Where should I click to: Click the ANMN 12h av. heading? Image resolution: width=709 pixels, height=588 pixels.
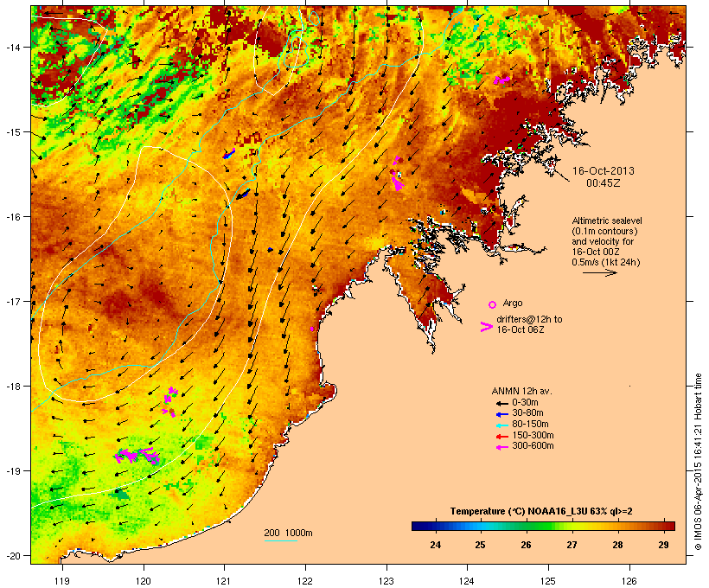tap(521, 391)
